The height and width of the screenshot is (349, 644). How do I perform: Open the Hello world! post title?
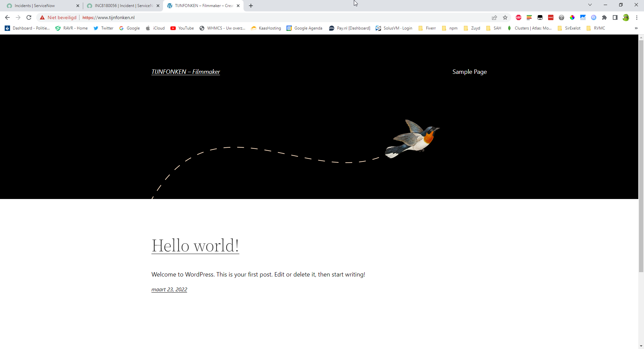(x=195, y=245)
